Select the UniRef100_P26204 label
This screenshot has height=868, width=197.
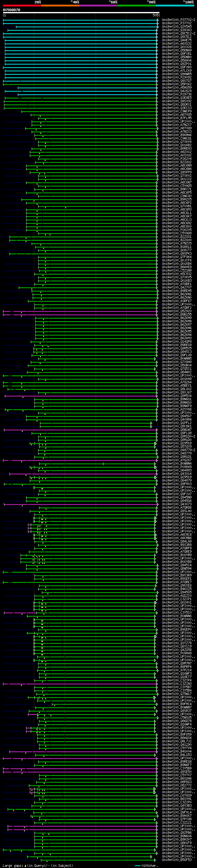click(177, 159)
